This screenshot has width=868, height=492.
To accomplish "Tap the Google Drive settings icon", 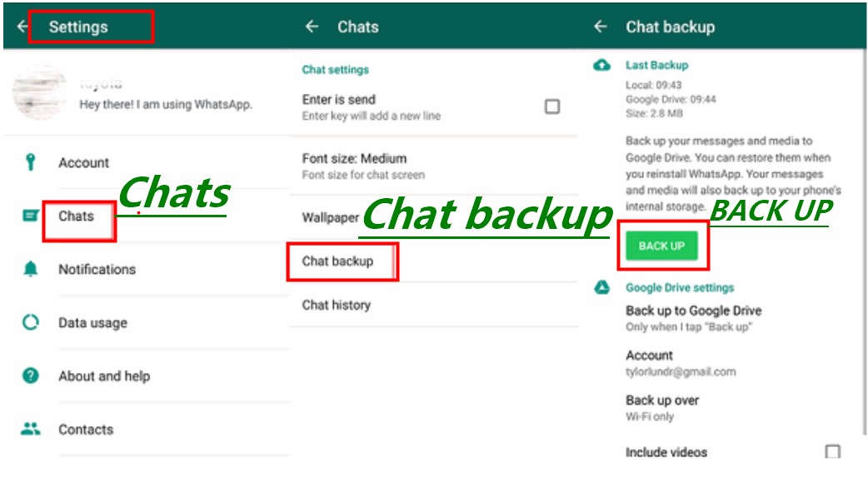I will (x=601, y=287).
